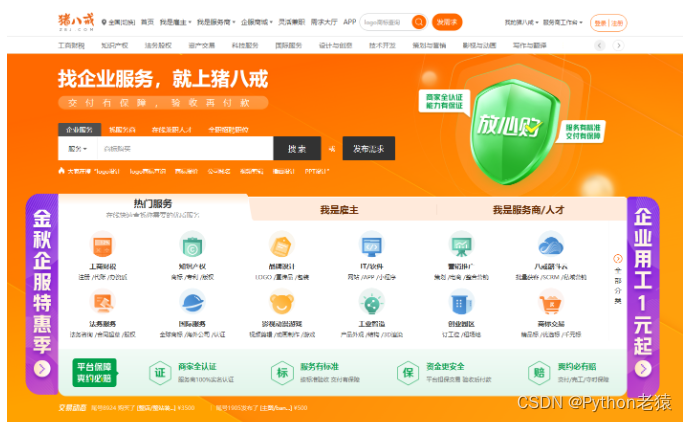This screenshot has height=422, width=688.
Task: Open the 品牌设计 tag service icon
Action: tap(282, 245)
